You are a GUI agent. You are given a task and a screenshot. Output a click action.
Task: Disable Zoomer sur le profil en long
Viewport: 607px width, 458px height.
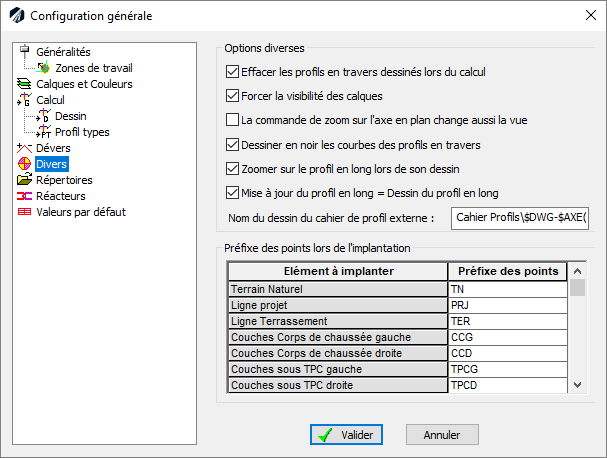click(x=232, y=169)
